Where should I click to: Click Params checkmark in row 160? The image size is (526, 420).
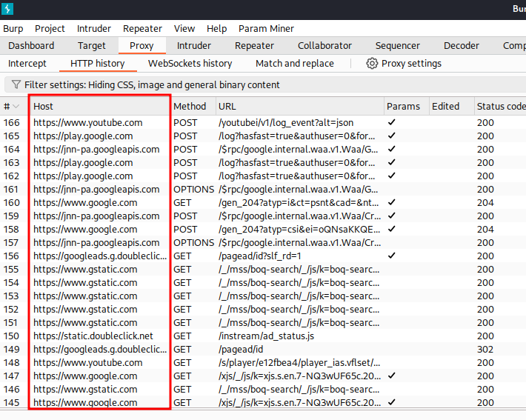391,202
